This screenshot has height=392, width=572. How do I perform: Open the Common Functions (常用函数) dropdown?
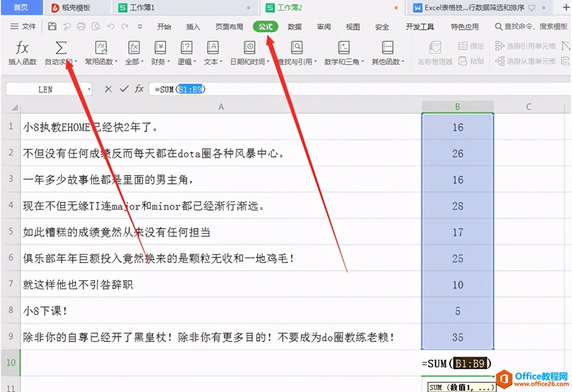[x=116, y=62]
